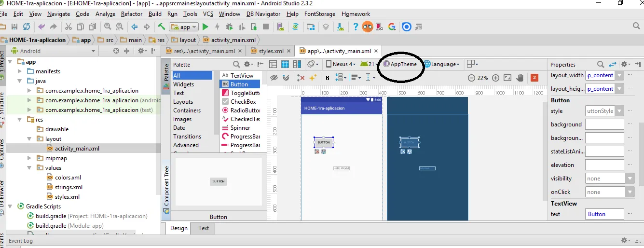Screen dimensions: 644x248
Task: Zoom out the design with minus icon
Action: (471, 78)
